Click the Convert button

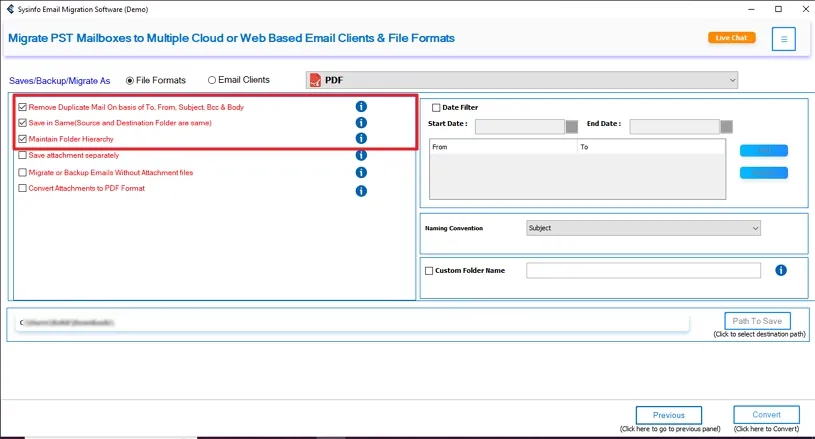pos(766,415)
